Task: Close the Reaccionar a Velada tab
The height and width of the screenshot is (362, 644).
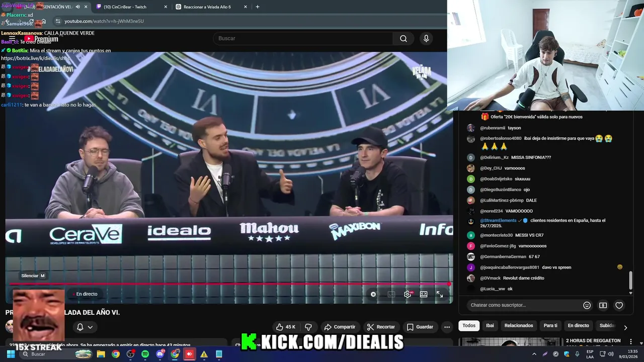Action: pos(245,7)
